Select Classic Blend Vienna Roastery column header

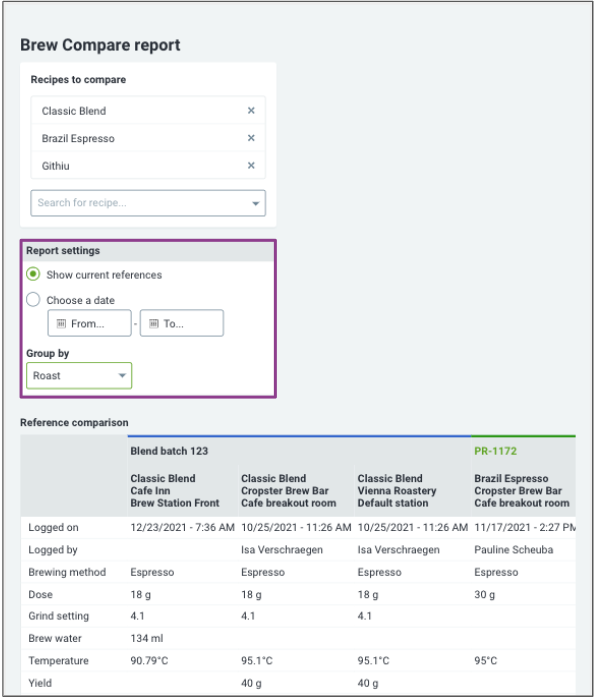[397, 490]
